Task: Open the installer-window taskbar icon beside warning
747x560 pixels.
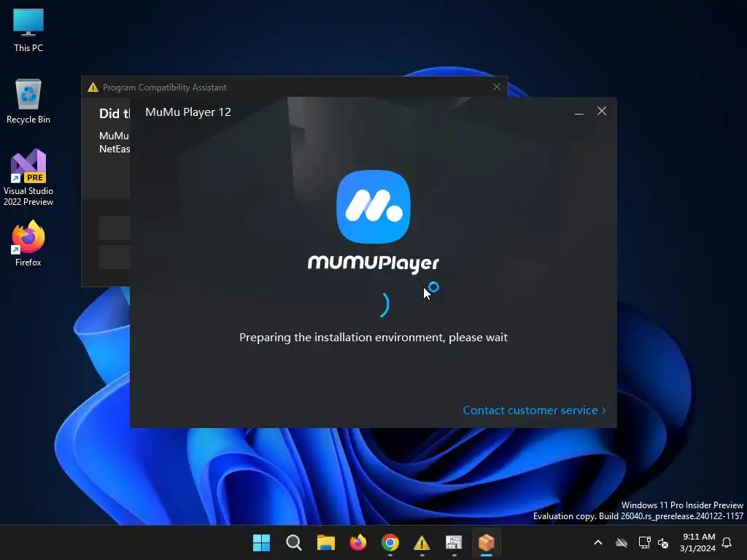Action: coord(454,542)
